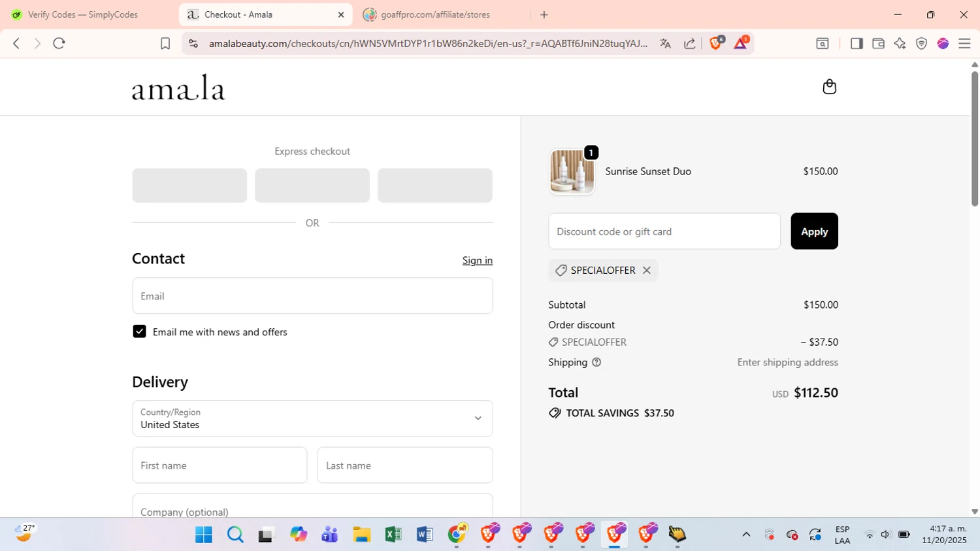Click the translate page icon
The image size is (980, 551).
click(x=665, y=43)
